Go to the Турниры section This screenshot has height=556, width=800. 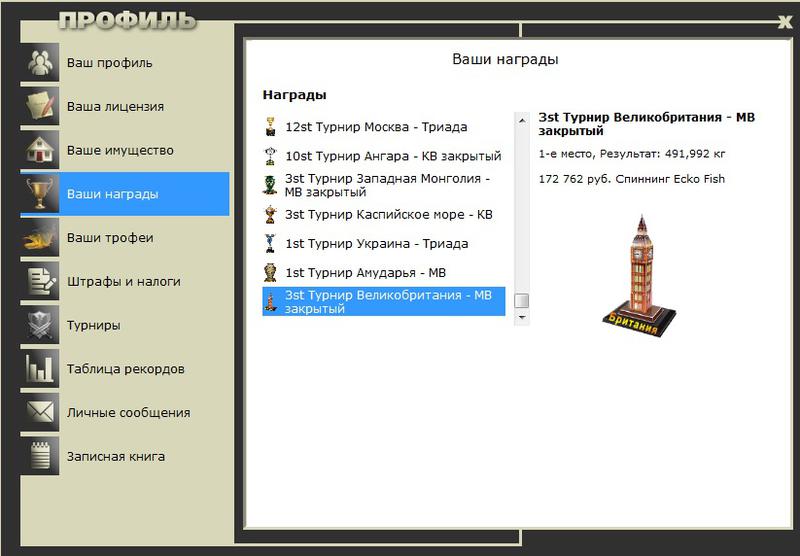tap(124, 325)
